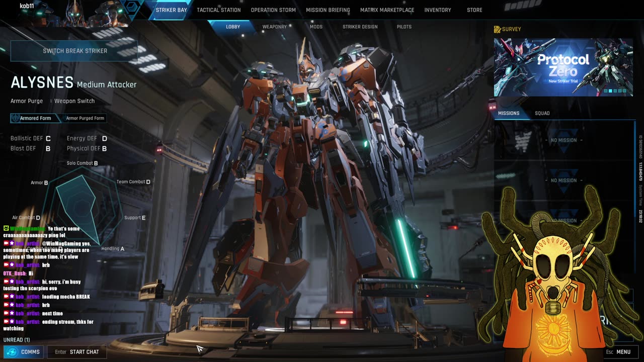This screenshot has width=644, height=362.
Task: Open the Store tab
Action: pyautogui.click(x=474, y=10)
